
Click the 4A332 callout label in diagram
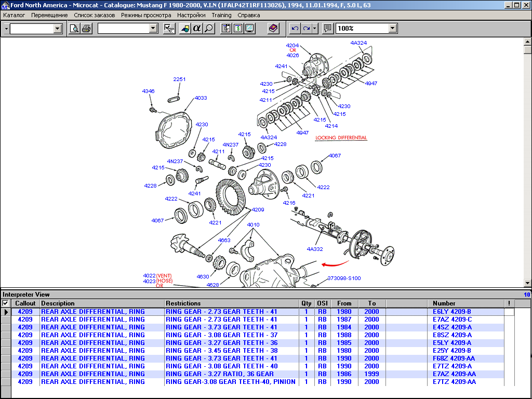[315, 249]
